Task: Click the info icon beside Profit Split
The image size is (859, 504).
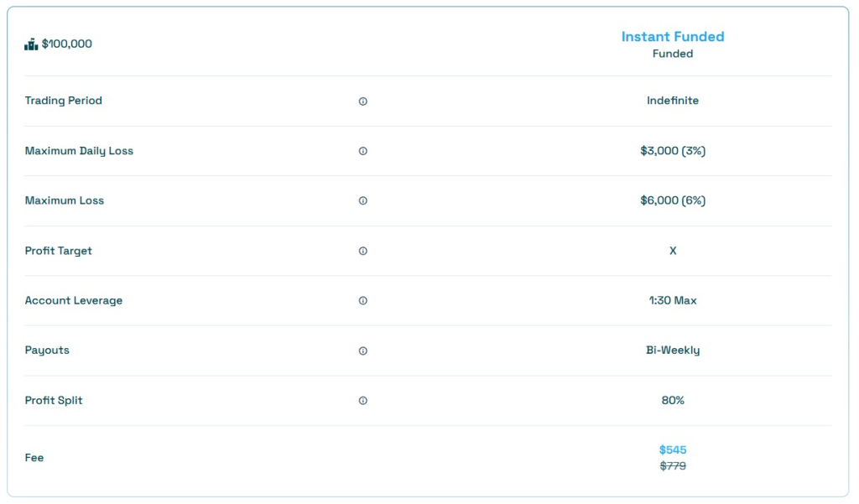Action: tap(362, 400)
